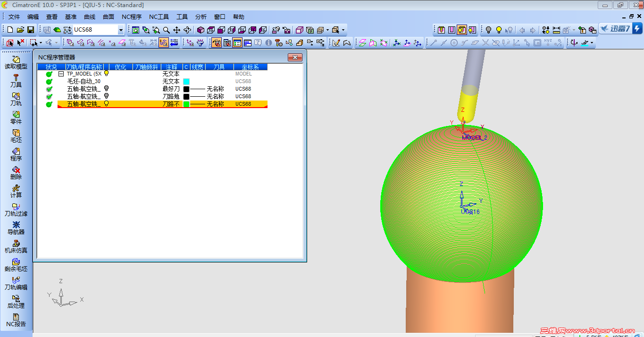
Task: Toggle bulb on second 五轴-航空铣 row 刀路勉
Action: pyautogui.click(x=106, y=96)
